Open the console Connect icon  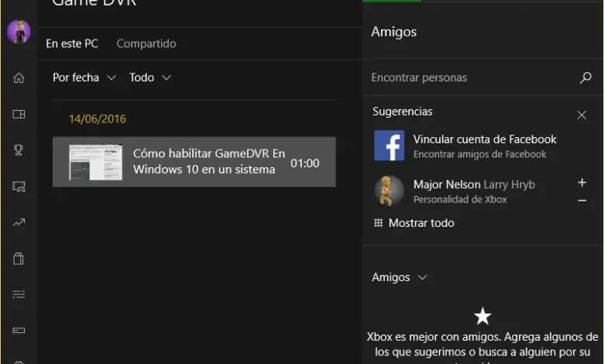pos(19,330)
